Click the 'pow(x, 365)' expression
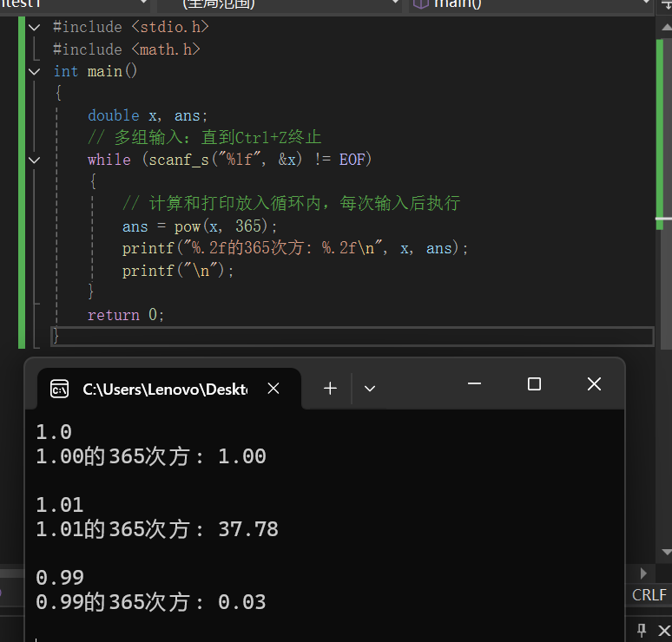 221,226
